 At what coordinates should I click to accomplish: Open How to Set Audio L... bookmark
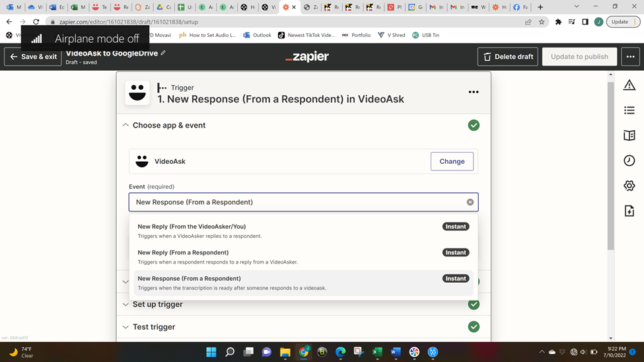click(x=207, y=35)
